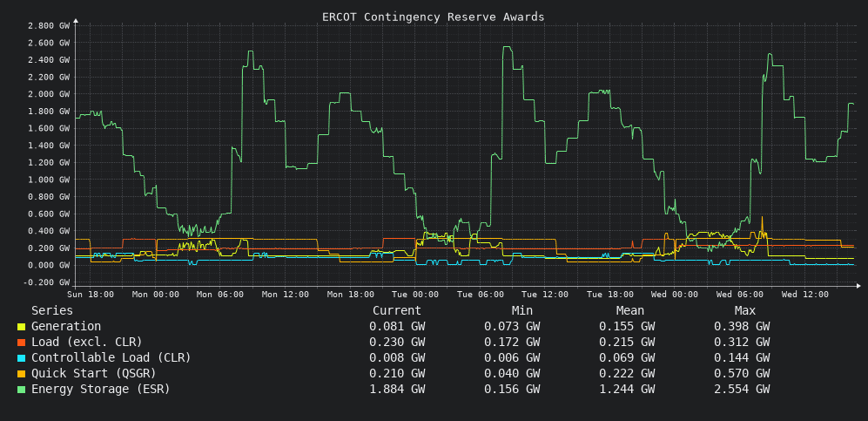Image resolution: width=868 pixels, height=421 pixels.
Task: Click ESR current value 1.884 GW
Action: (397, 389)
